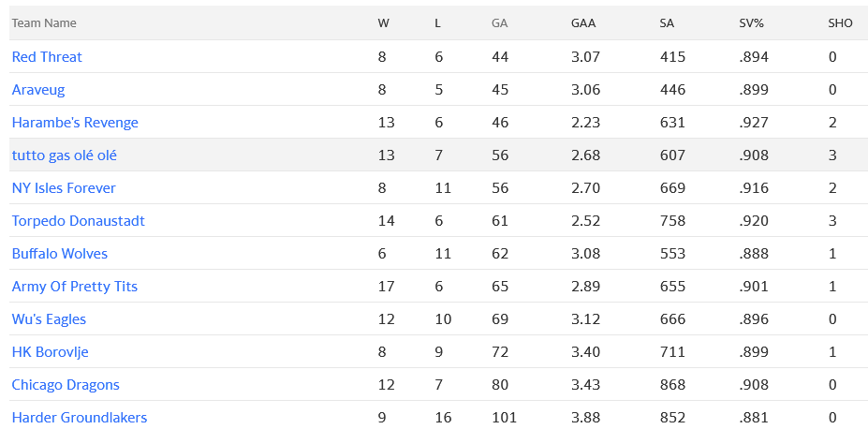Click the HK Borovlje team link
The width and height of the screenshot is (868, 444).
(51, 352)
